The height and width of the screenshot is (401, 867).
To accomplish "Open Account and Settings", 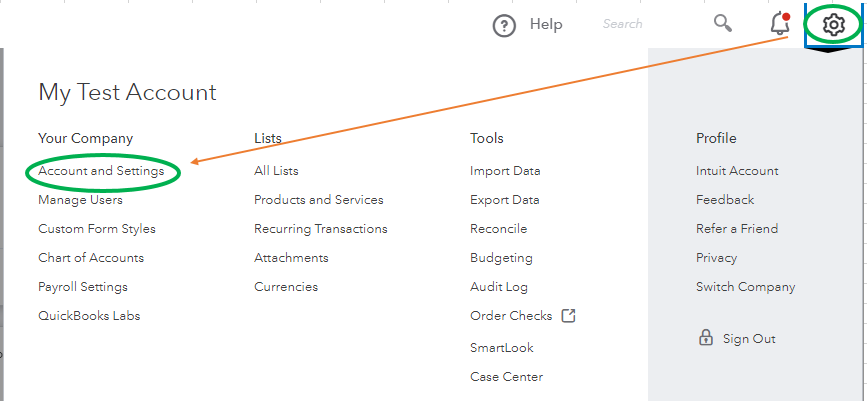I will pyautogui.click(x=101, y=171).
